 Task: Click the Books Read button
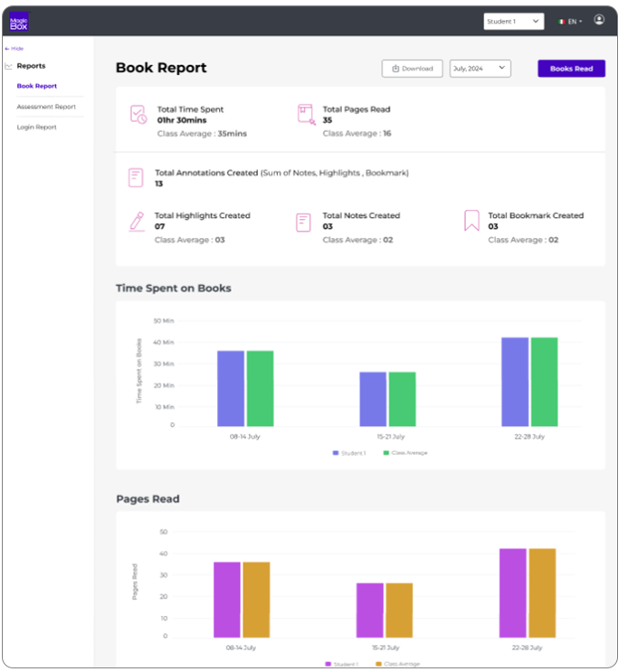pos(571,69)
